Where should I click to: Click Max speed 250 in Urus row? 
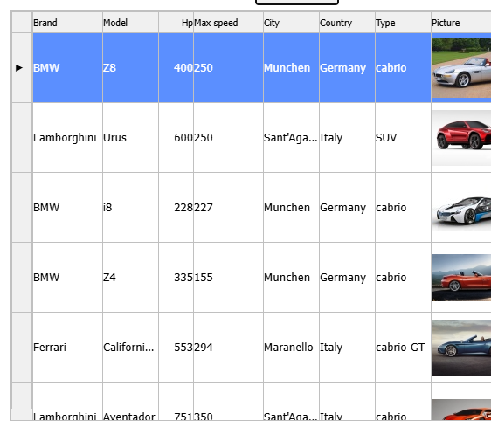[228, 137]
